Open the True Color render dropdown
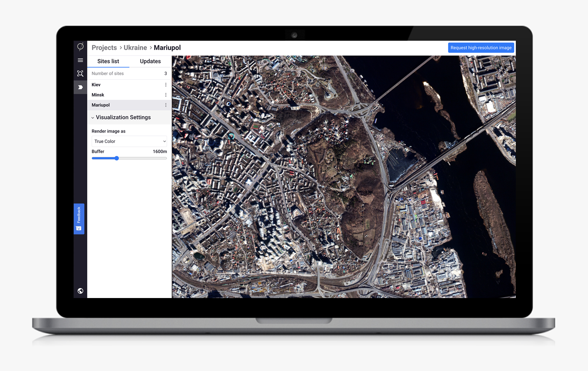The width and height of the screenshot is (588, 371). pos(129,141)
